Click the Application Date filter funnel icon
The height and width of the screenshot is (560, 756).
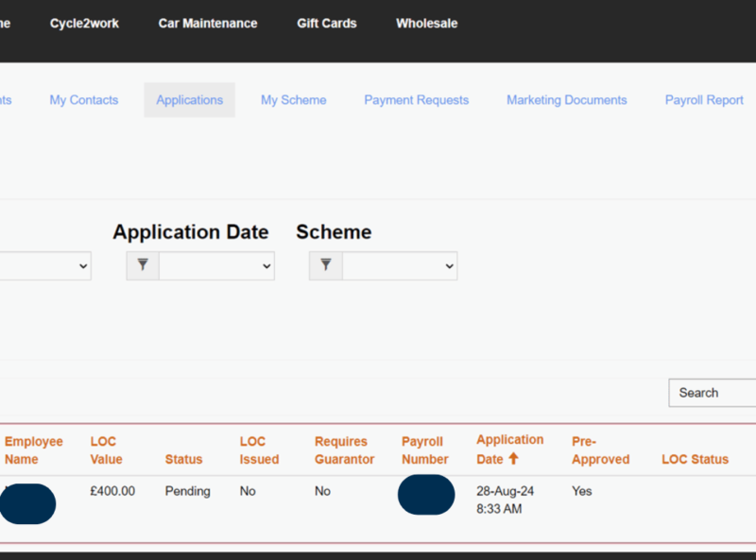pos(143,265)
